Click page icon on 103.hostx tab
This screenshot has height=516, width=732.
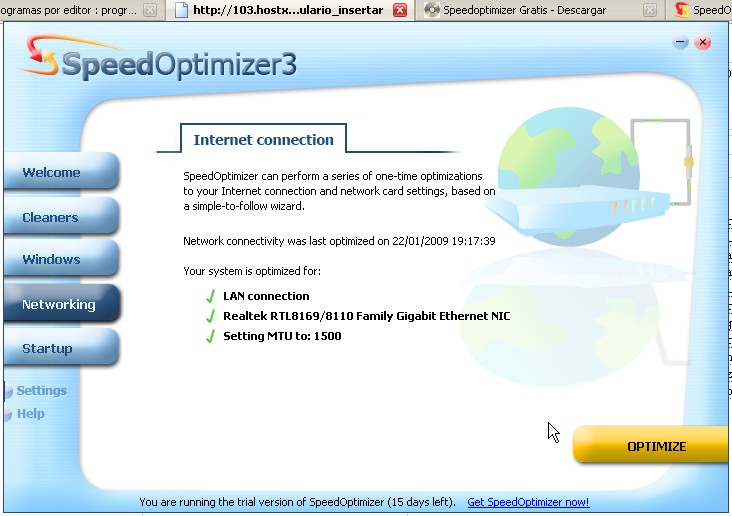click(x=181, y=10)
